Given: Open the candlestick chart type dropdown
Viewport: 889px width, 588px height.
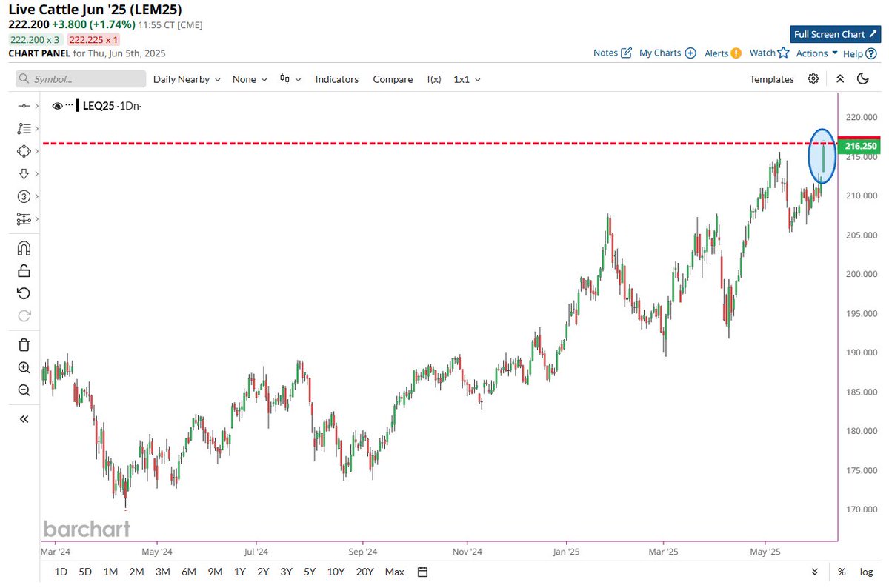Looking at the screenshot, I should point(290,79).
